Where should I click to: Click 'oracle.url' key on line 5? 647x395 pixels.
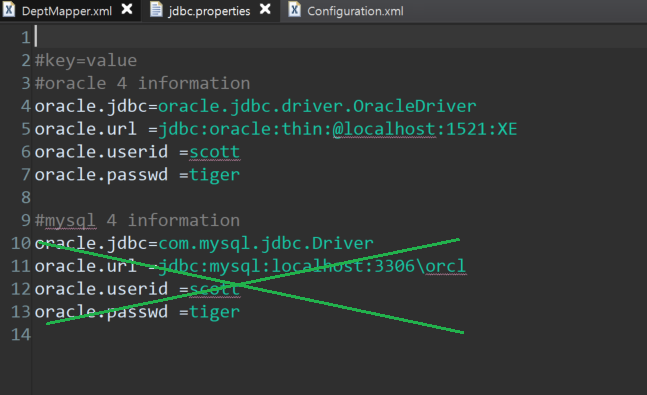click(x=85, y=129)
